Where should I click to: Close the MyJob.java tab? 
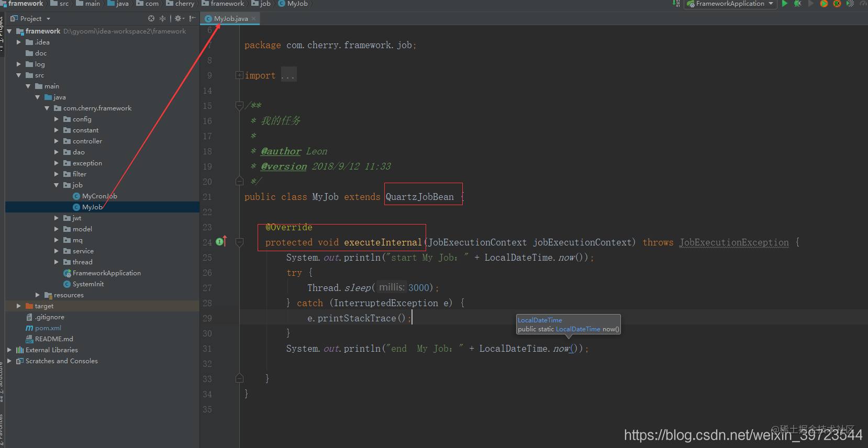coord(254,18)
